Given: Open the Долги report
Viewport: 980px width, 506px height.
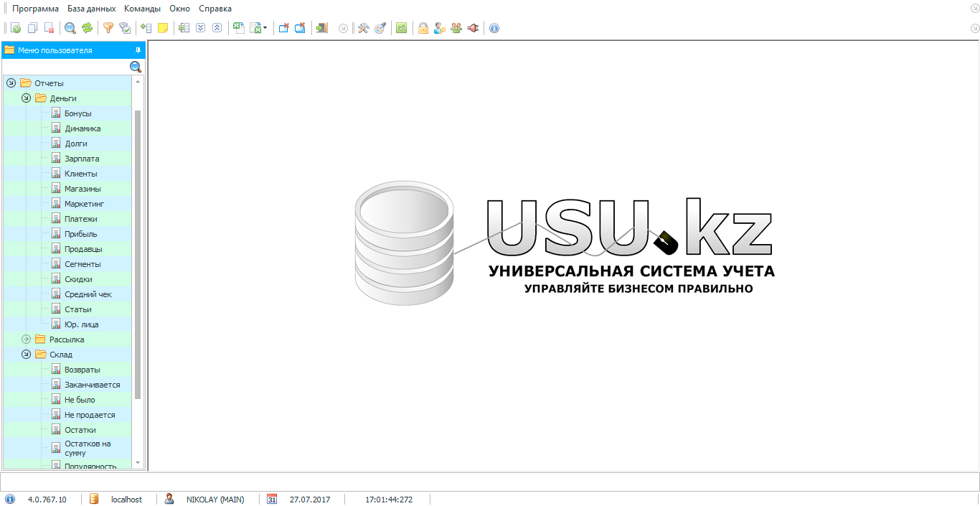Looking at the screenshot, I should point(75,144).
